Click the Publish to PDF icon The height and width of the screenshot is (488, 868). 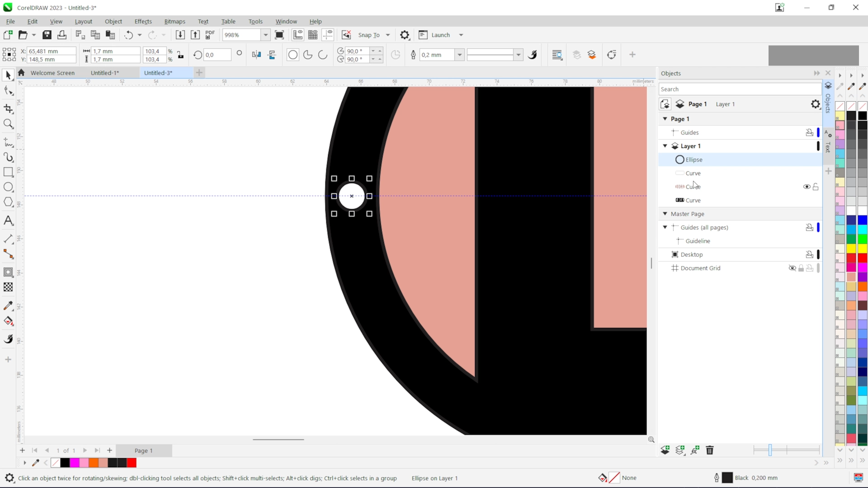(x=210, y=35)
